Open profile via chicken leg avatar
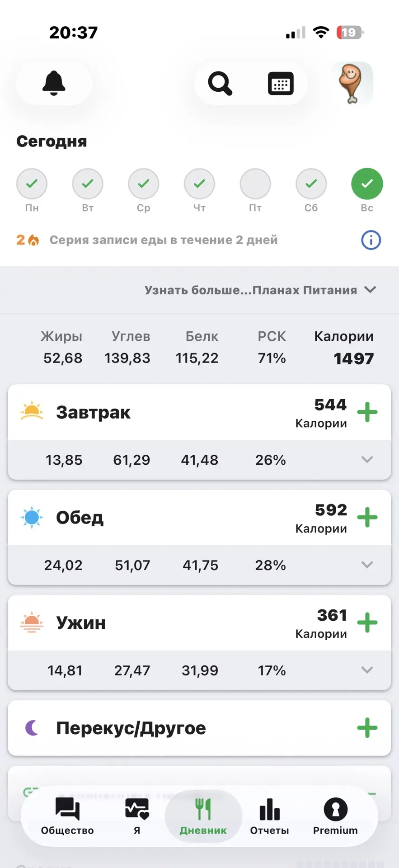The image size is (399, 868). click(x=352, y=84)
